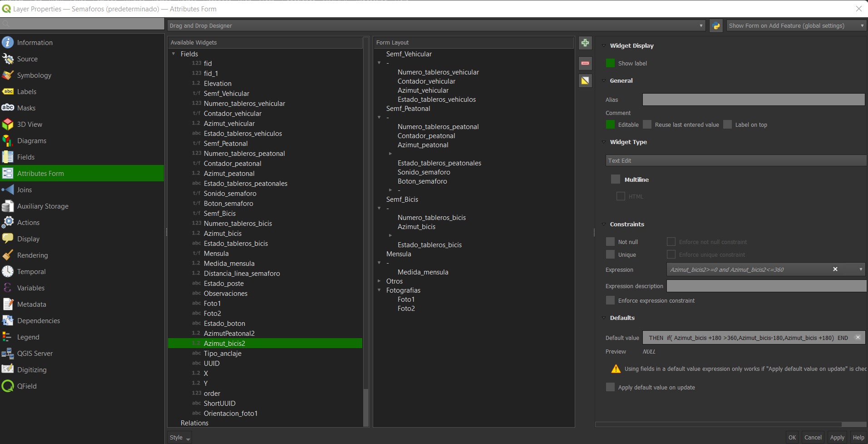Select Foto1 in Form Layout
Viewport: 868px width, 444px height.
(406, 299)
